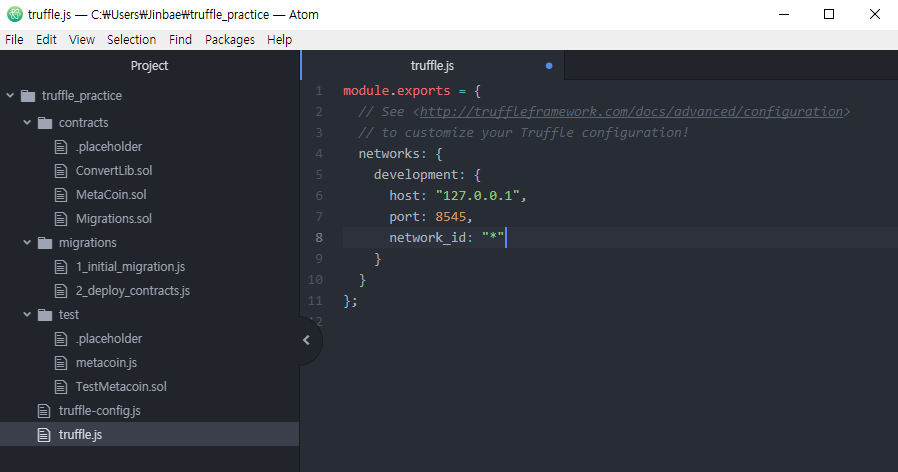The height and width of the screenshot is (472, 898).
Task: Click the 2_deploy_contracts.js file icon
Action: coord(61,291)
